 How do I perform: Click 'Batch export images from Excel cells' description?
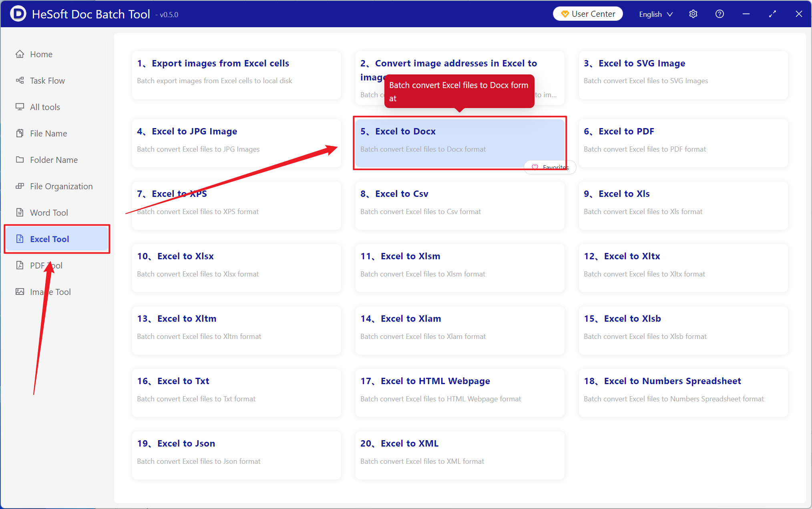point(215,81)
